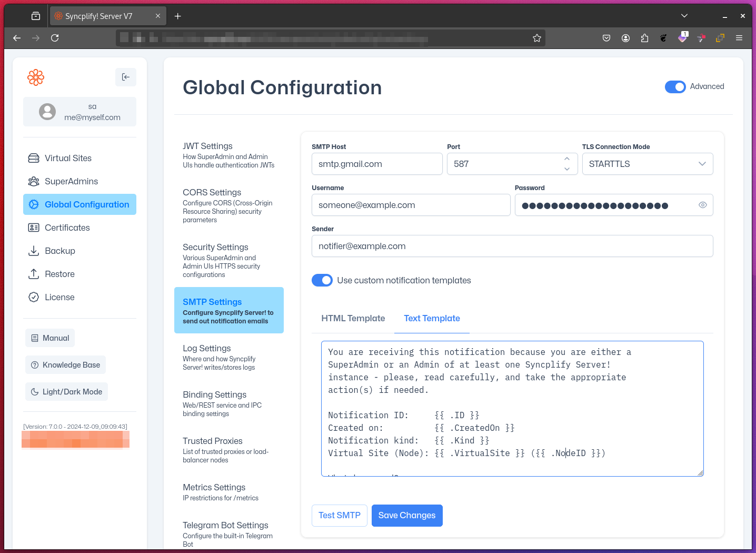Switch to the HTML Template tab
The width and height of the screenshot is (756, 553).
click(353, 318)
